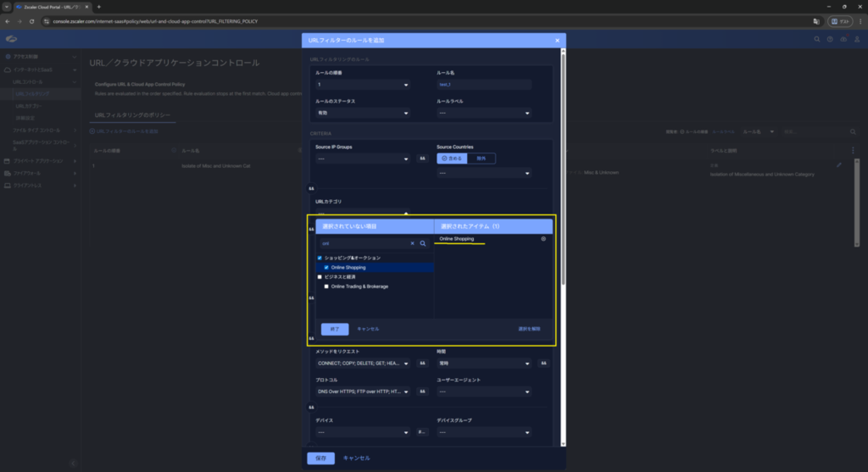The height and width of the screenshot is (472, 868).
Task: Click the search icon in rules table toolbar
Action: (853, 131)
